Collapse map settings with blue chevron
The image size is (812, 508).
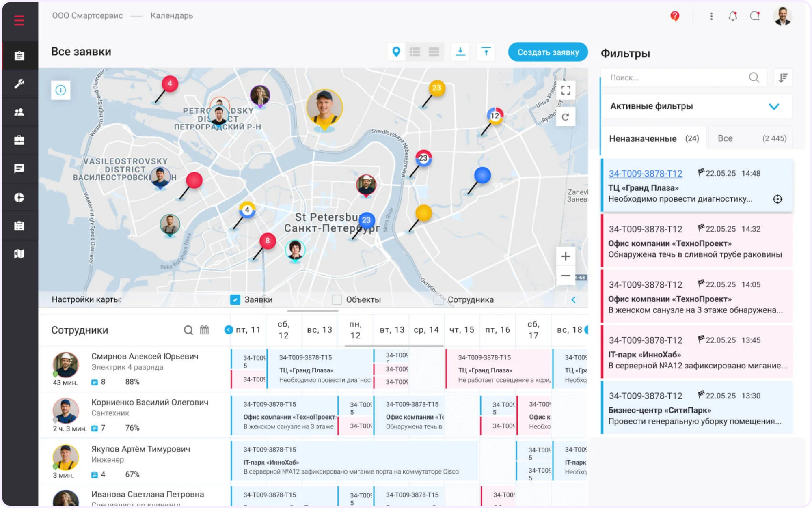coord(573,300)
